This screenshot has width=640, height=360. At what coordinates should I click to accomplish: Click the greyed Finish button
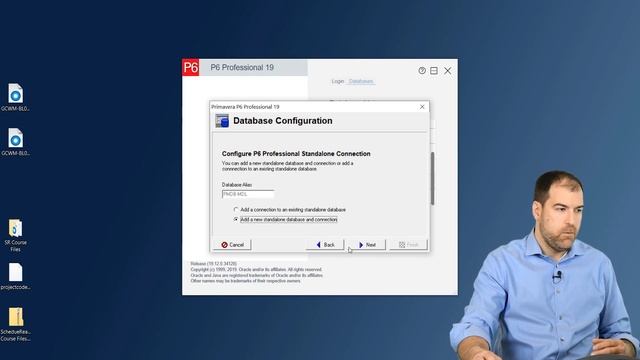[409, 244]
